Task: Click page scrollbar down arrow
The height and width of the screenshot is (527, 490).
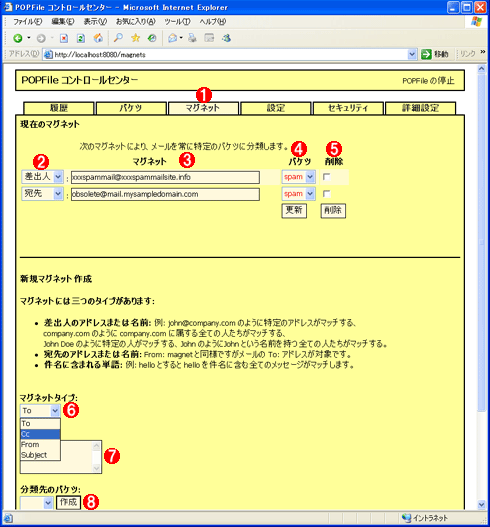Action: [481, 504]
